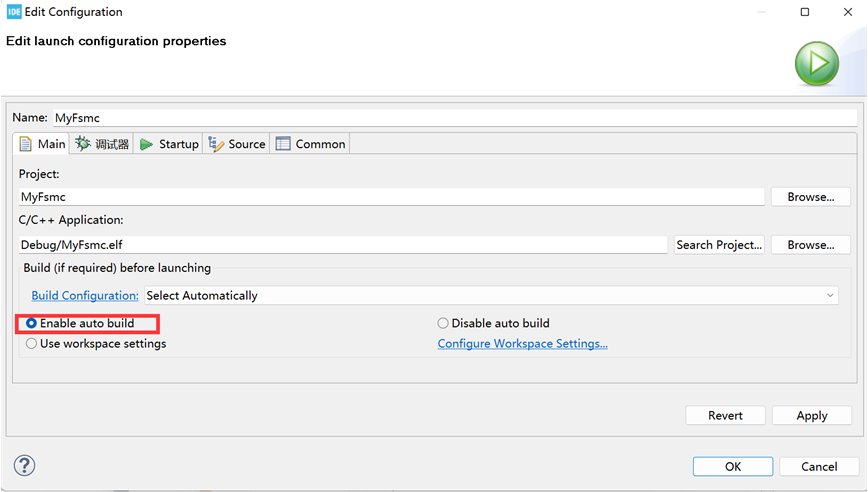Click the IDE logo in title bar
This screenshot has height=492, width=868.
(x=14, y=12)
